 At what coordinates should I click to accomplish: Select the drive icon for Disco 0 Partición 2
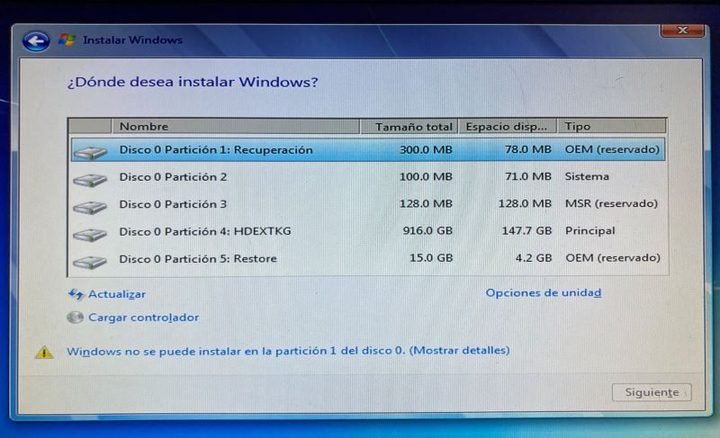pos(90,180)
